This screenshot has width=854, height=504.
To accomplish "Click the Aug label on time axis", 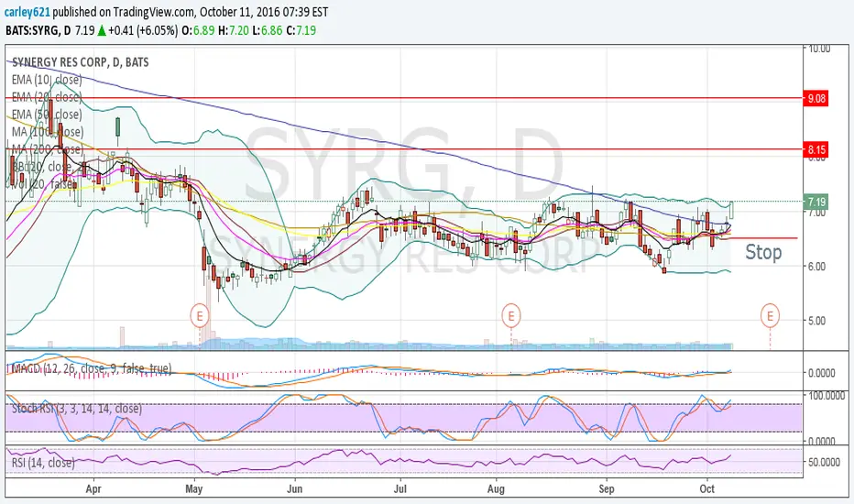I will click(x=496, y=488).
